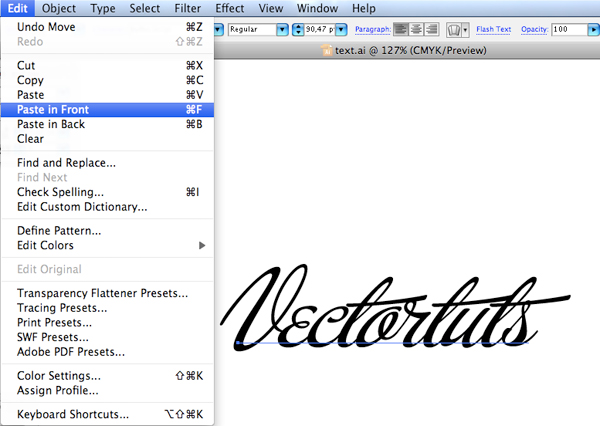Align text center

click(x=416, y=29)
